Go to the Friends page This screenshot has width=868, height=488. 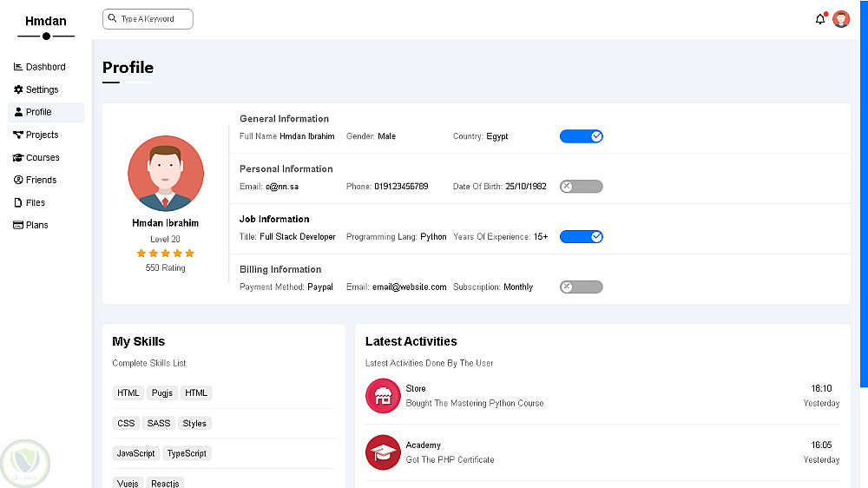click(41, 180)
